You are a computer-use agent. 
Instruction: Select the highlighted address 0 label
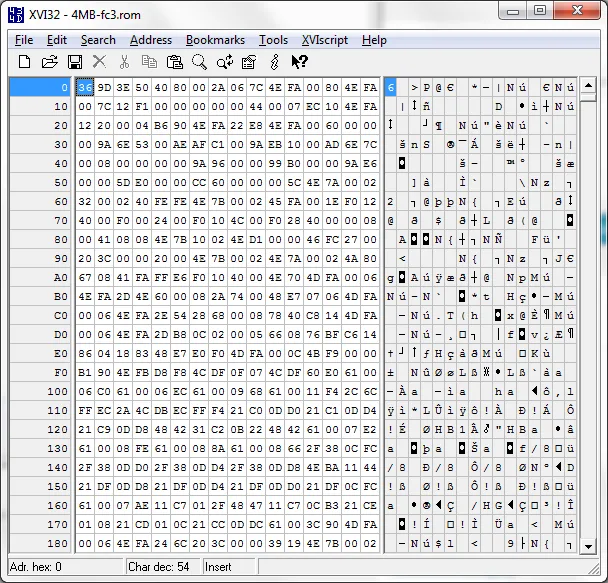[x=40, y=87]
